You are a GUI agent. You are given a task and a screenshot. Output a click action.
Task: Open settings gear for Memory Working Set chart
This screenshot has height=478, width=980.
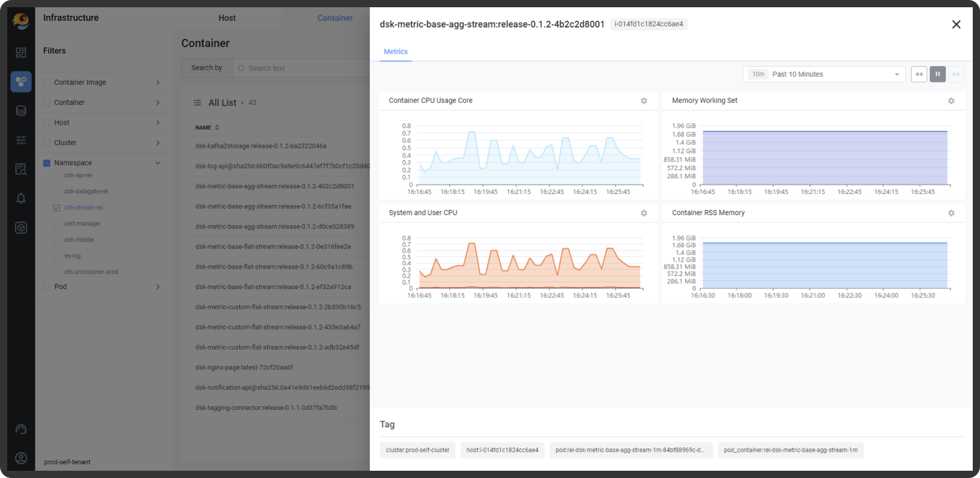[x=951, y=101]
